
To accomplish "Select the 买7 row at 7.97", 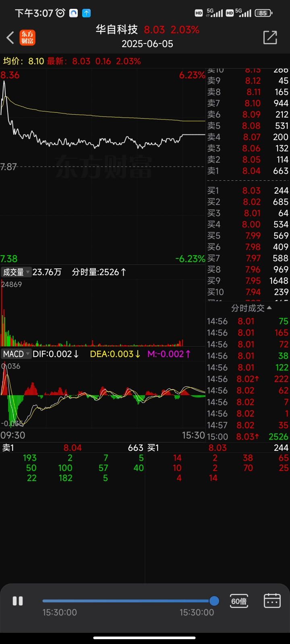I will [x=248, y=258].
